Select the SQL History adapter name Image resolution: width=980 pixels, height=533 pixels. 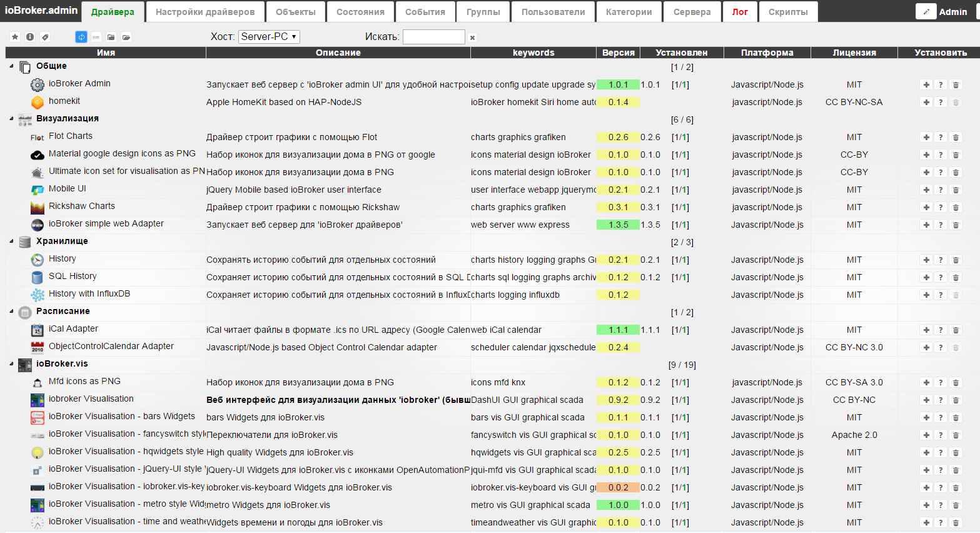point(73,276)
